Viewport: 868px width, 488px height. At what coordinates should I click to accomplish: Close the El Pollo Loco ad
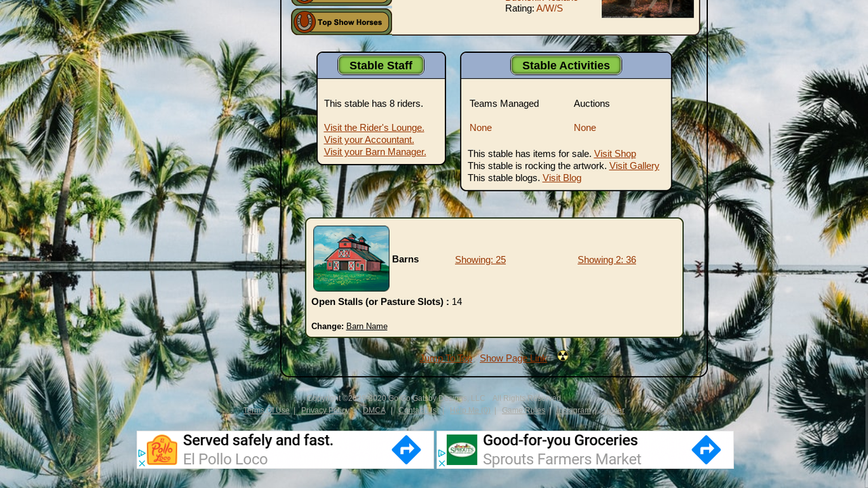coord(142,464)
